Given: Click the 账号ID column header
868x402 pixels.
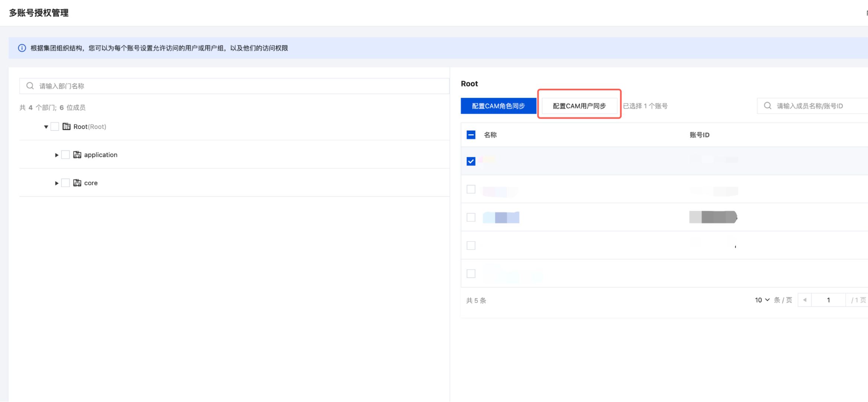Looking at the screenshot, I should click(x=699, y=135).
